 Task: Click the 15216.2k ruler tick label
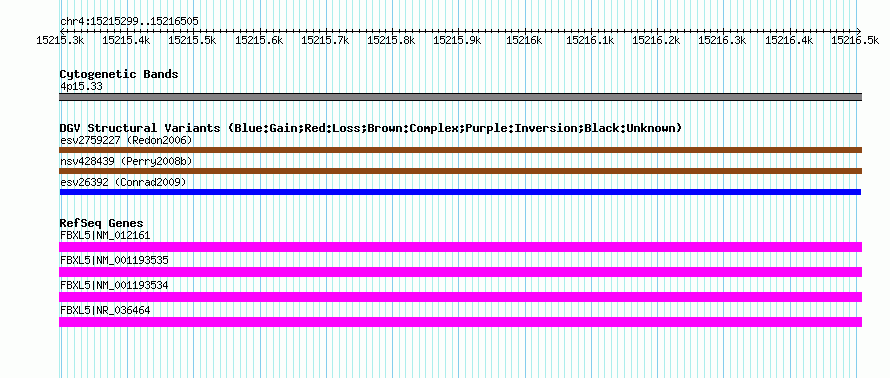click(x=657, y=40)
